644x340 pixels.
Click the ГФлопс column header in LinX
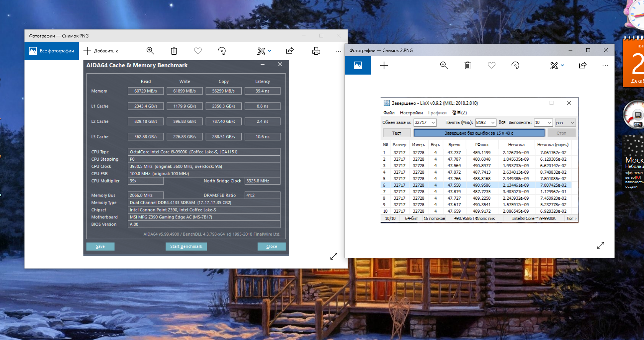(x=482, y=145)
